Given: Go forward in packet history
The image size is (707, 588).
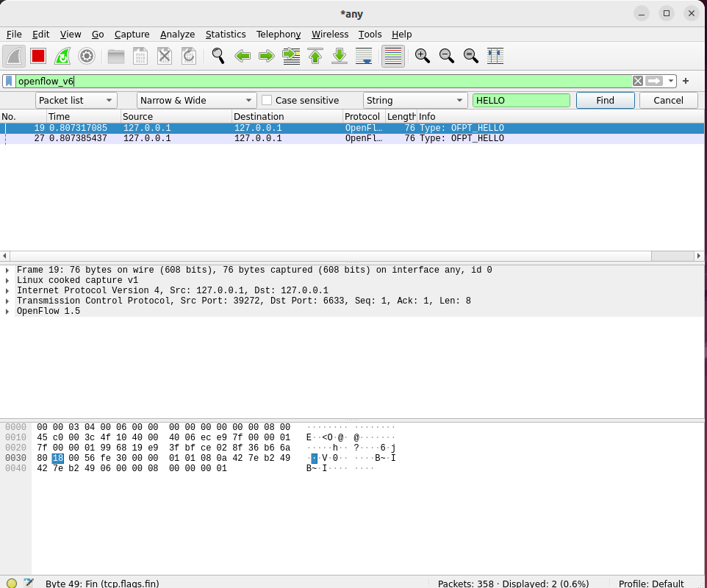Looking at the screenshot, I should [x=267, y=56].
